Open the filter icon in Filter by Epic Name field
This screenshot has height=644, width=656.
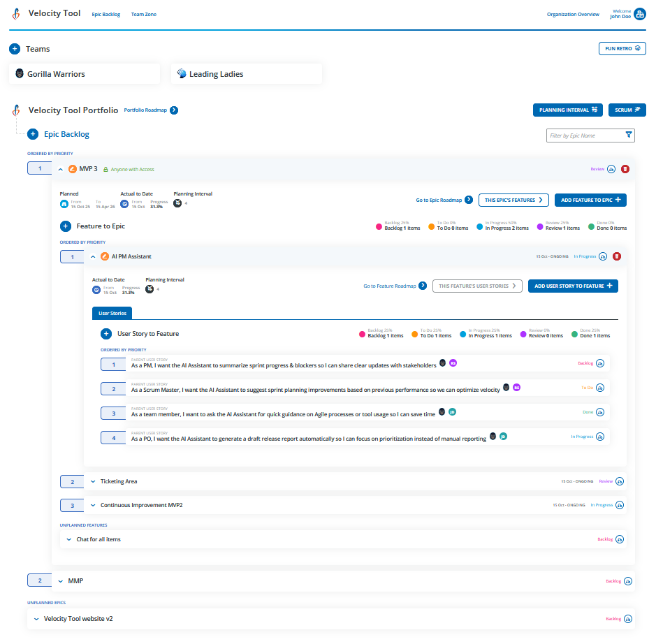[629, 136]
